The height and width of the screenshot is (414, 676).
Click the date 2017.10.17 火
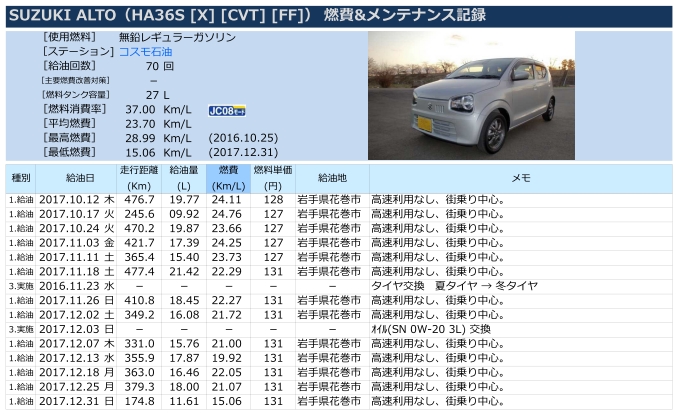(77, 214)
